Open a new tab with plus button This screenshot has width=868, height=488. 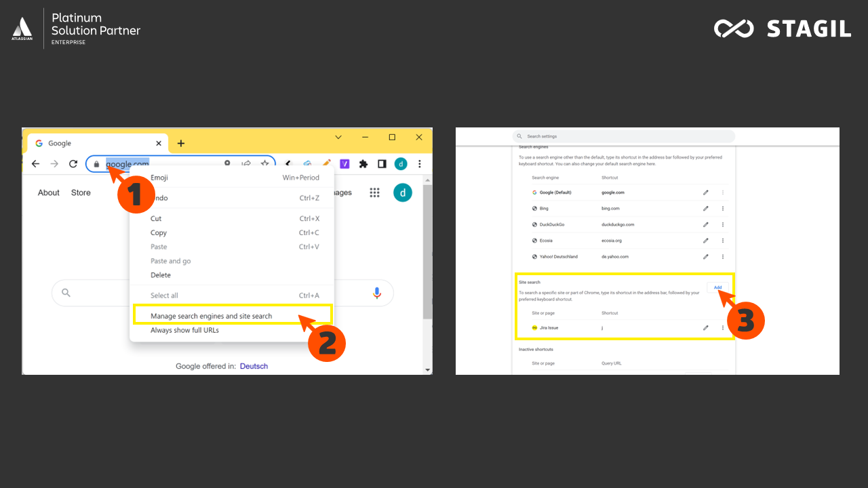[180, 143]
